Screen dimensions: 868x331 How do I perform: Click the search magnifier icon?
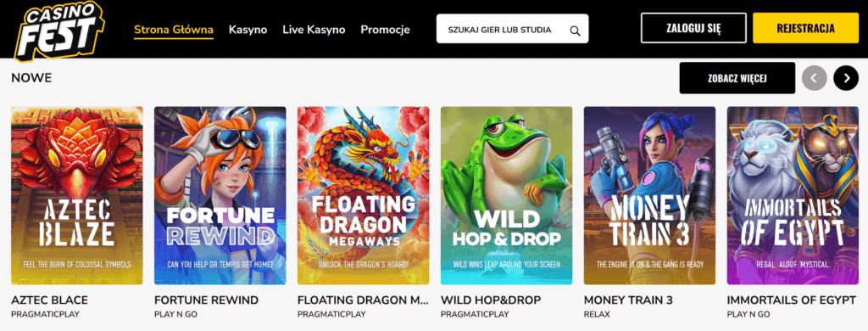576,31
